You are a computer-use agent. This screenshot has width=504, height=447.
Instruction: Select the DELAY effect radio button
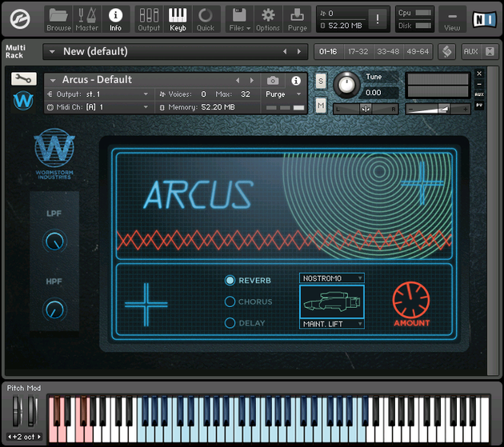pos(230,322)
